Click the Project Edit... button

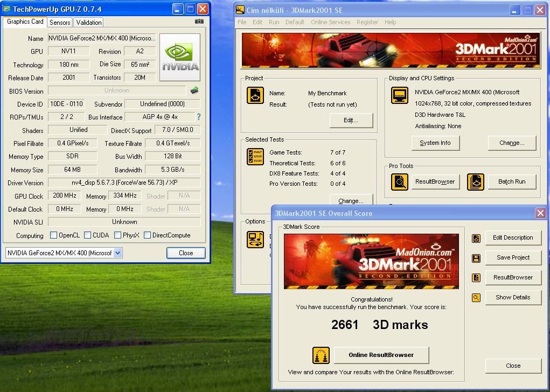(x=351, y=120)
